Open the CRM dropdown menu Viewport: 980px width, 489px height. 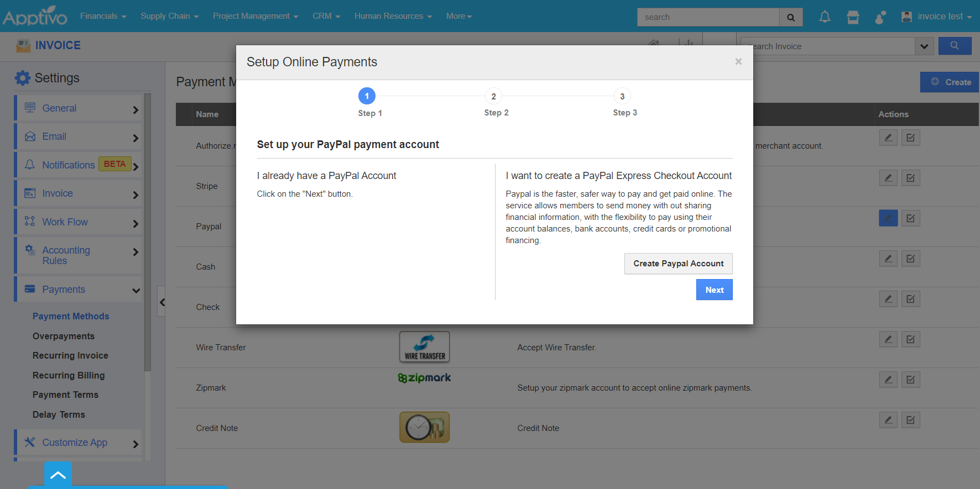tap(326, 16)
